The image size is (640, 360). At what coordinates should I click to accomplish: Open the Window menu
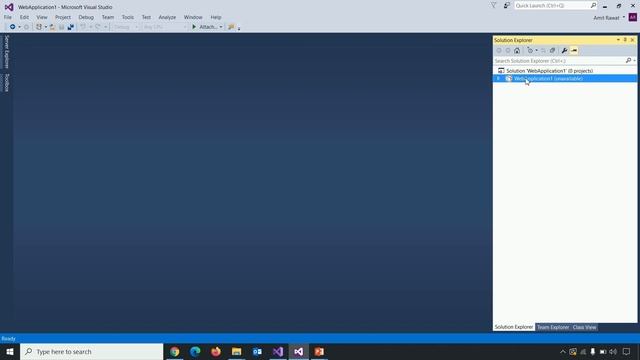click(193, 17)
